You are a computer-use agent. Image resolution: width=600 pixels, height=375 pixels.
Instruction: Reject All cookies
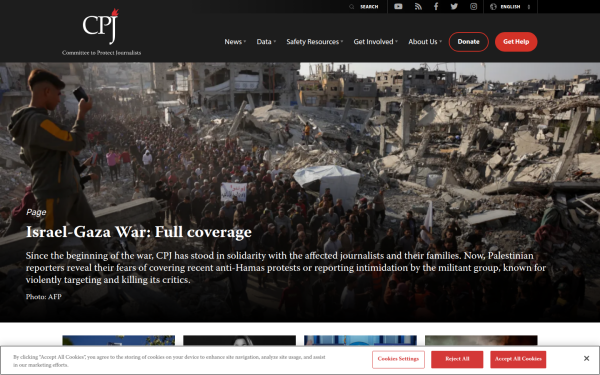point(457,359)
